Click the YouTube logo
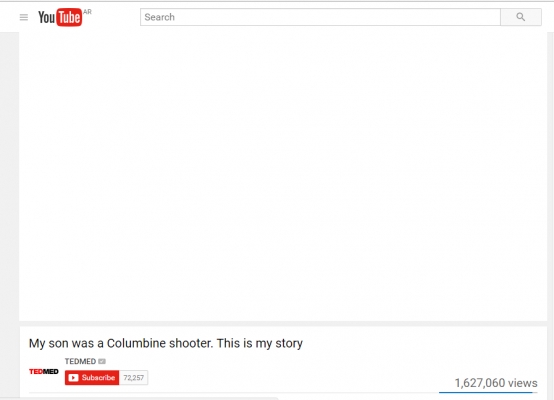The height and width of the screenshot is (400, 554). 60,17
